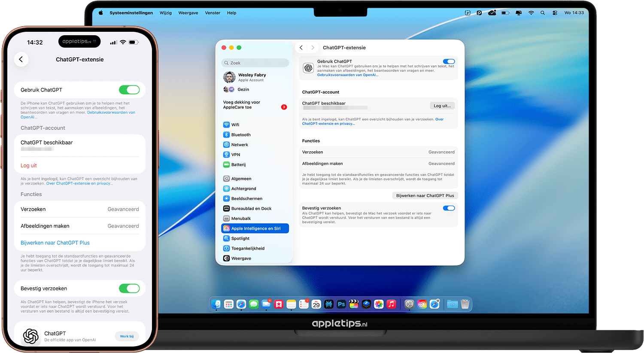
Task: Open Trash in the Dock
Action: (465, 304)
